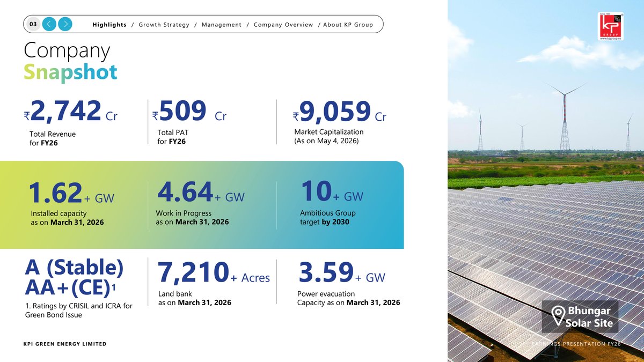Screen dimensions: 644x362
Task: Select the 7,210+ Acres figure
Action: pyautogui.click(x=214, y=274)
